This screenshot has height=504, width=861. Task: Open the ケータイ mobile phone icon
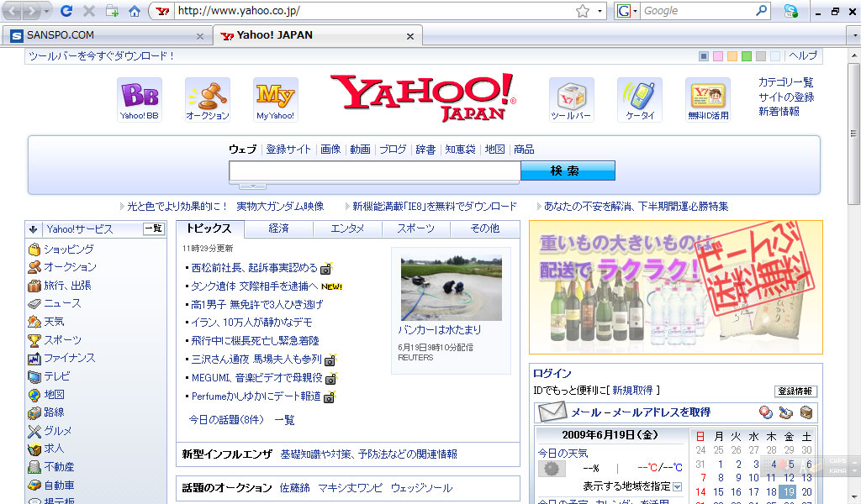pos(640,100)
